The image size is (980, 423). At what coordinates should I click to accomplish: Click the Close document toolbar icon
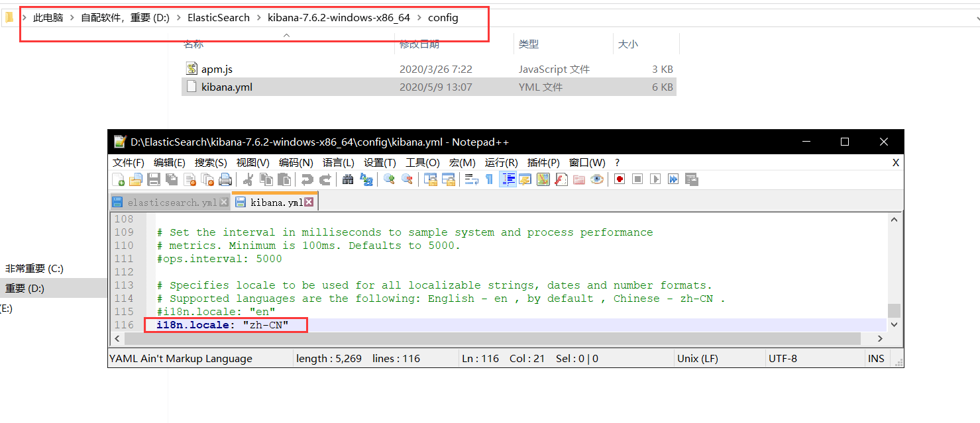pos(190,179)
